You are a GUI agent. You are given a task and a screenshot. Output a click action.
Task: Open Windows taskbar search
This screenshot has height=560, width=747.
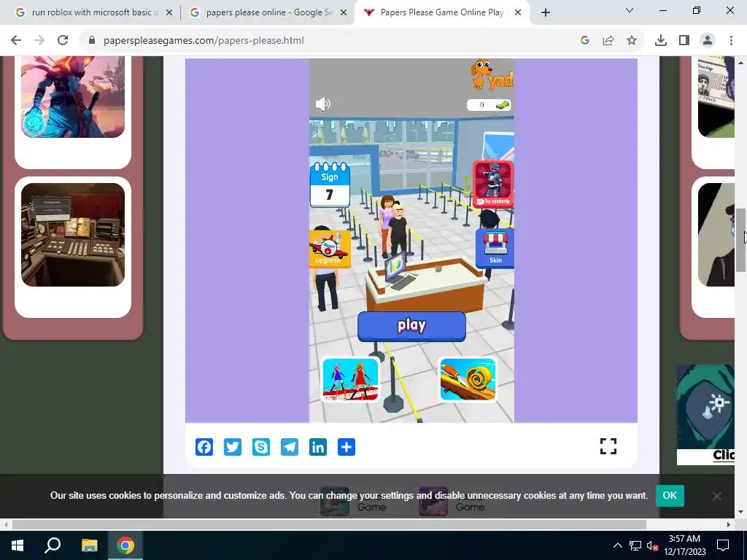53,545
